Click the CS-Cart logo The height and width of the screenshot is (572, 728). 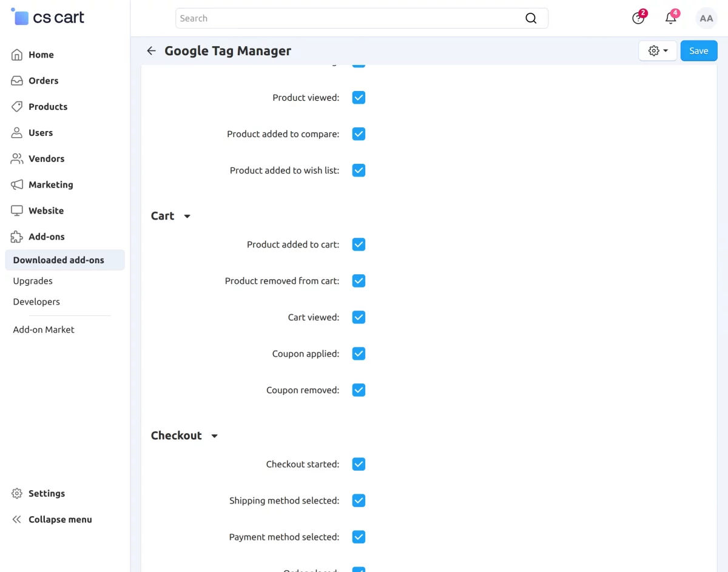(48, 18)
